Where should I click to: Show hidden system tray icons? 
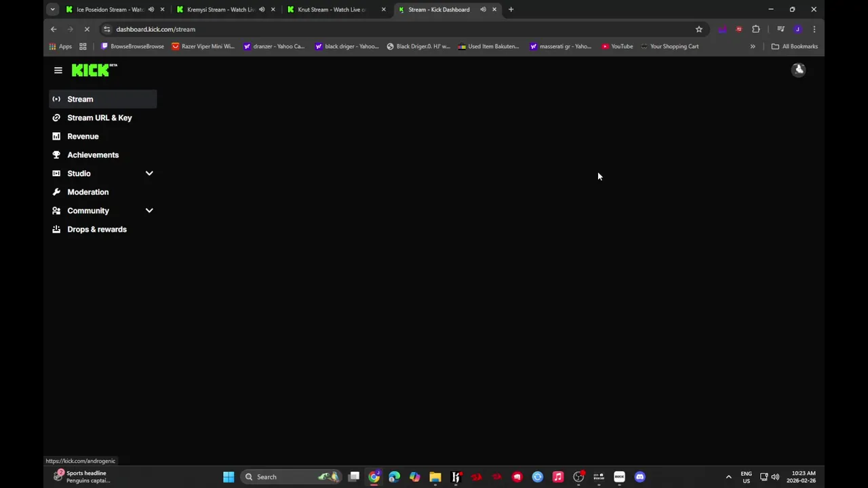tap(729, 476)
